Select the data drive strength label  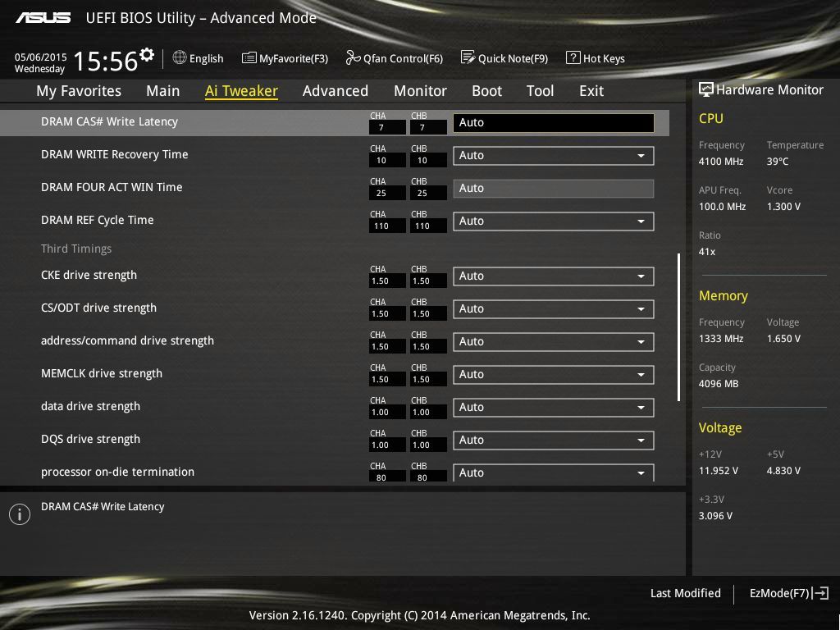[90, 407]
